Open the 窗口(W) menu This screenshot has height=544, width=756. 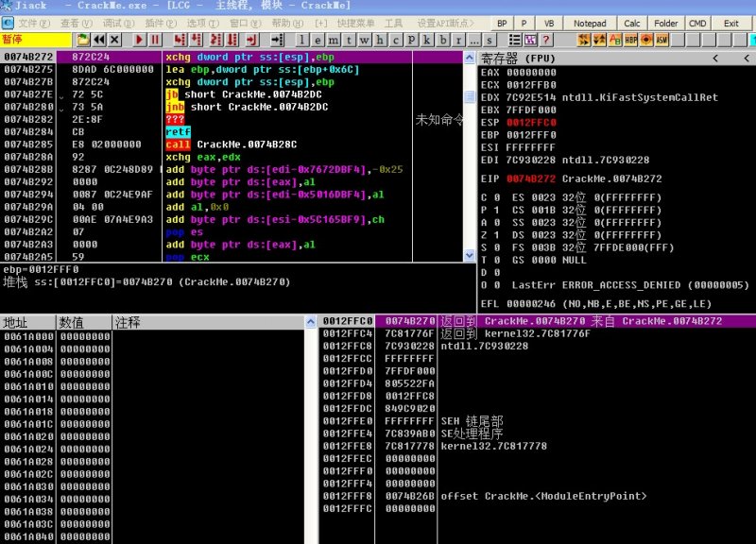(x=245, y=23)
